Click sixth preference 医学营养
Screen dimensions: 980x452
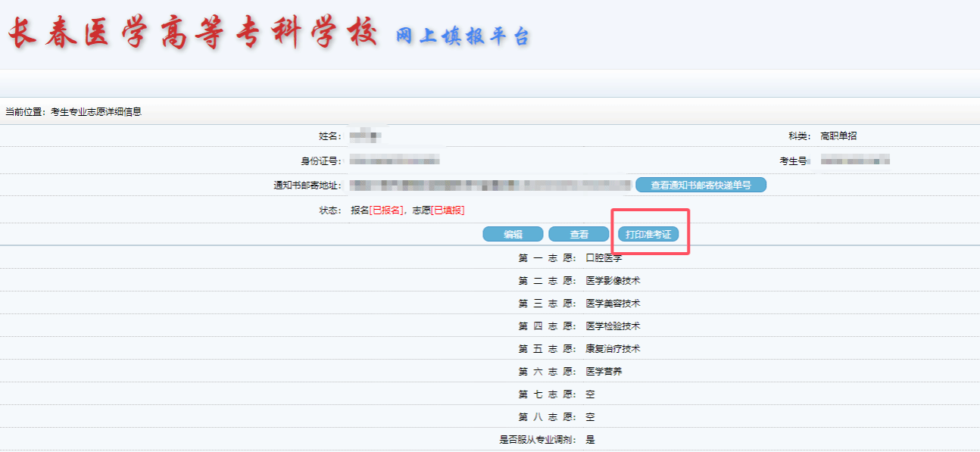click(x=604, y=372)
